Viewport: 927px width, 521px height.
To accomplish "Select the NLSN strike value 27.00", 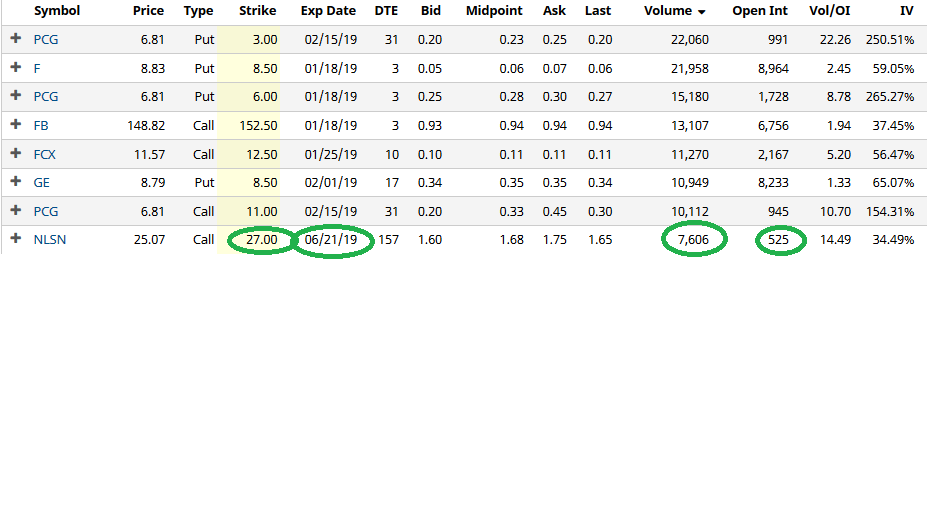I will click(x=262, y=240).
